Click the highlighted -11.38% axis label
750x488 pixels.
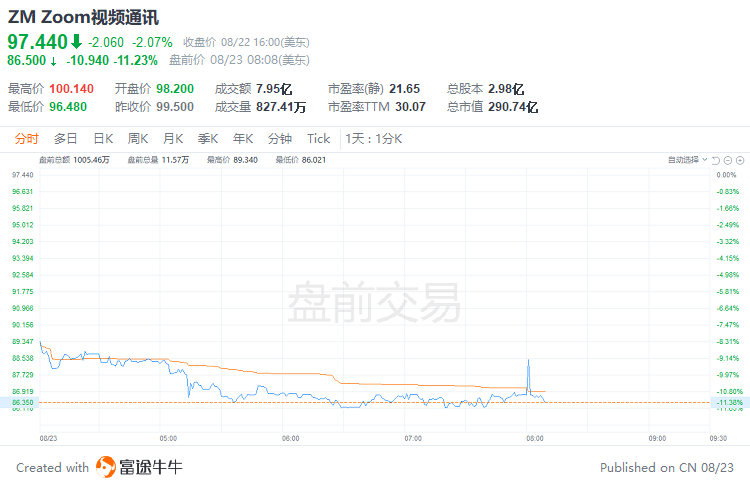(x=730, y=403)
